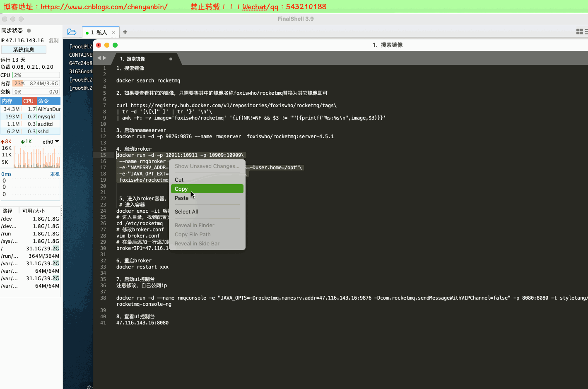Select the root '/' 31.1G/39.2G disk row
This screenshot has width=588, height=389.
point(30,249)
